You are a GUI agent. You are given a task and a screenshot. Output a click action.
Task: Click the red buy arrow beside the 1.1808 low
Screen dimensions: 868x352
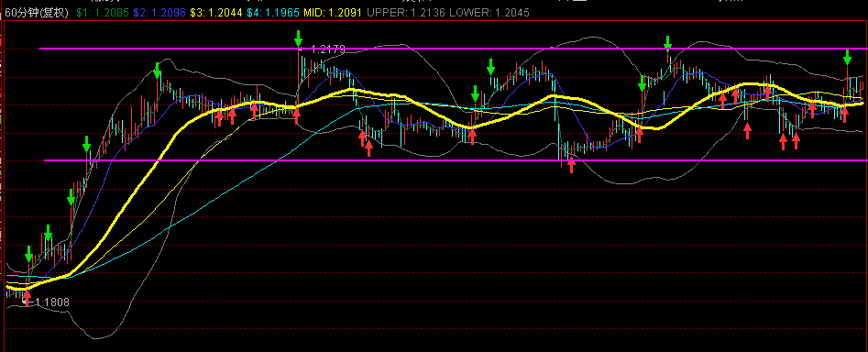[27, 298]
